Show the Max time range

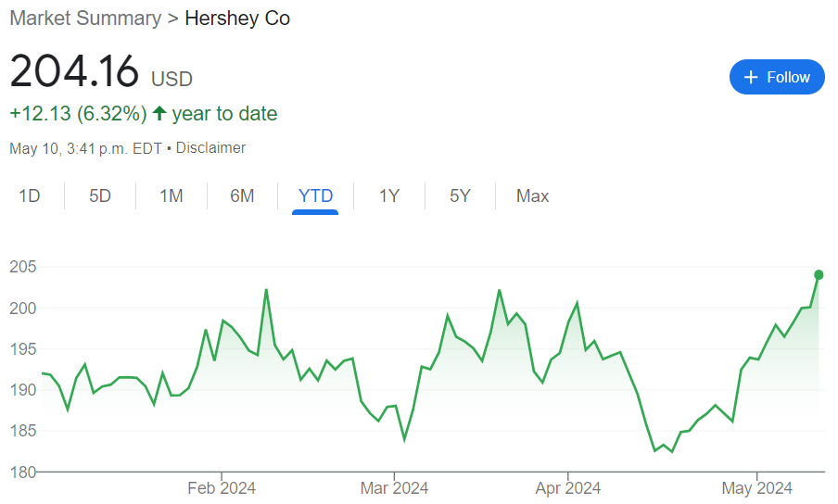[x=532, y=195]
